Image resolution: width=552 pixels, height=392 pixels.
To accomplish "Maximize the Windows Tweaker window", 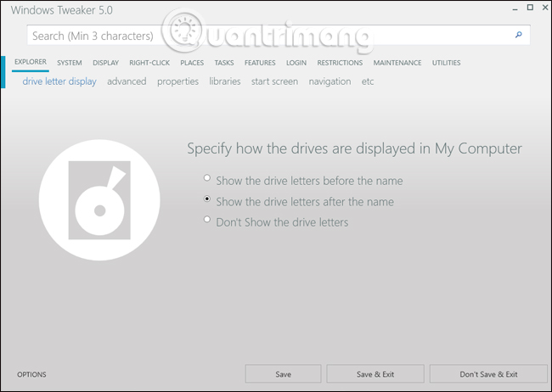I will pos(530,8).
